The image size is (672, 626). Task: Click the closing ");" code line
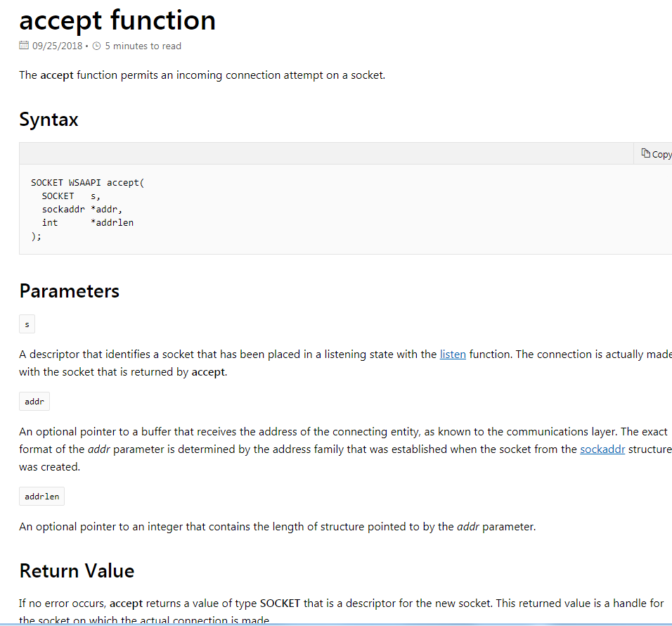pos(37,236)
